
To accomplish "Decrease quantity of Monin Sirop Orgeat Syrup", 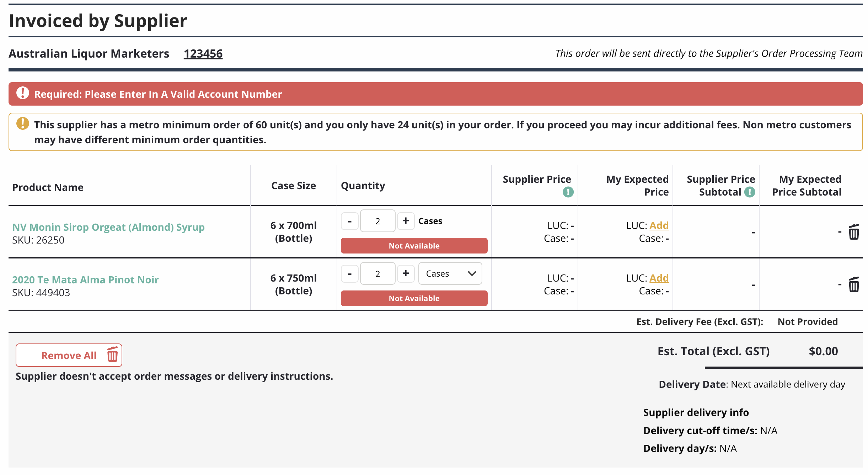I will click(x=350, y=221).
